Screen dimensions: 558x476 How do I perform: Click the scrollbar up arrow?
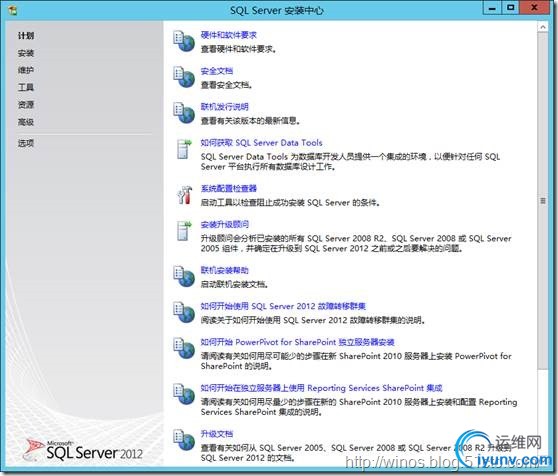543,27
